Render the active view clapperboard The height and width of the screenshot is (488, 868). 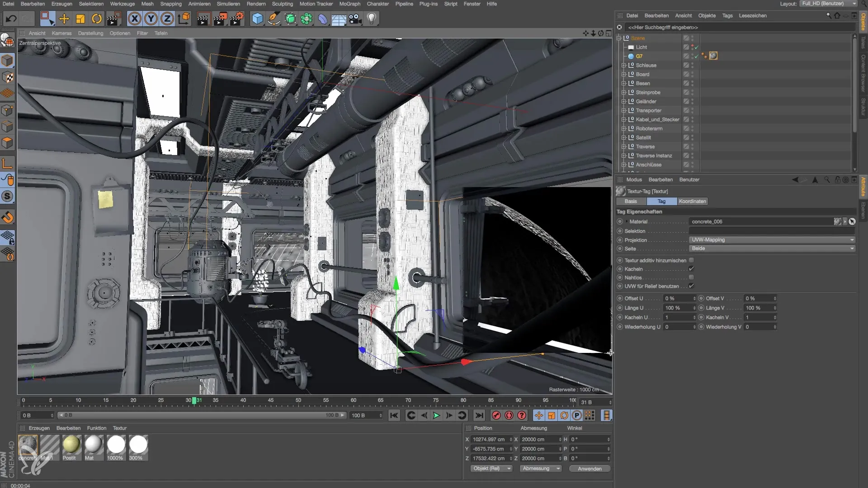pyautogui.click(x=203, y=19)
